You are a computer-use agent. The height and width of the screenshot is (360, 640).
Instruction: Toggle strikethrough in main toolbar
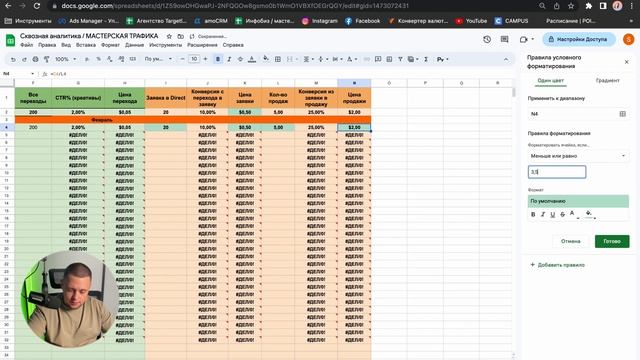tap(240, 59)
